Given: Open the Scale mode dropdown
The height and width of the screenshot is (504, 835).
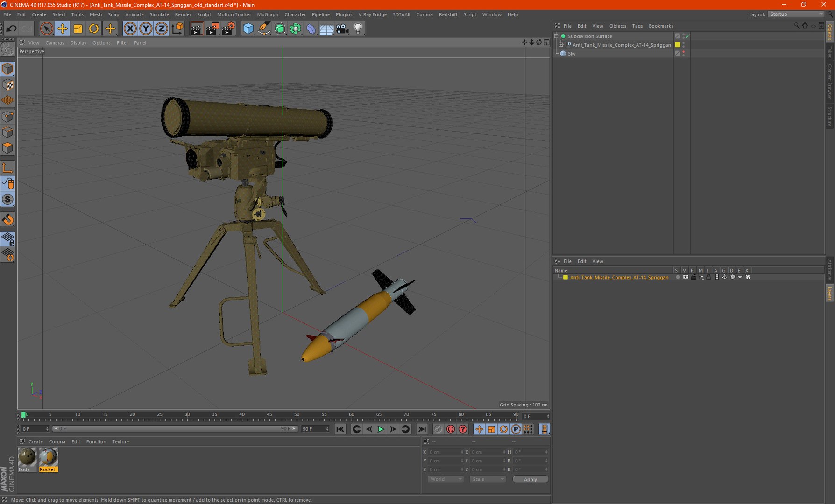Looking at the screenshot, I should tap(488, 479).
